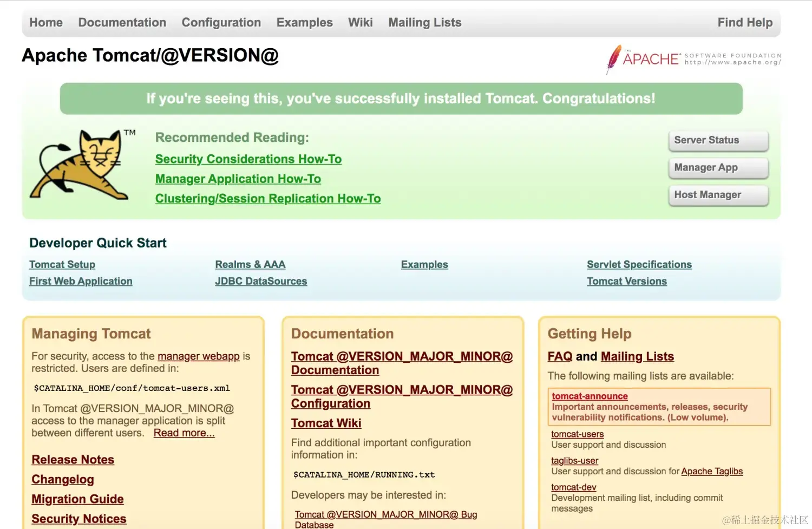
Task: Follow the Apache Taglibs link
Action: click(712, 472)
